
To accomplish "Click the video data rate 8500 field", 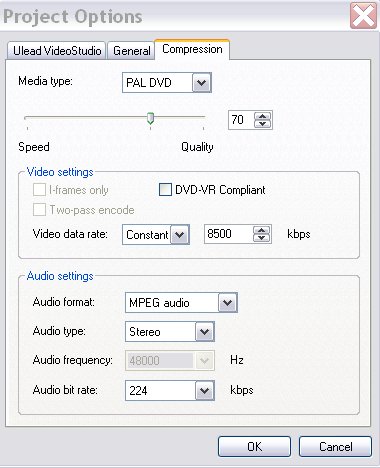I will (229, 234).
